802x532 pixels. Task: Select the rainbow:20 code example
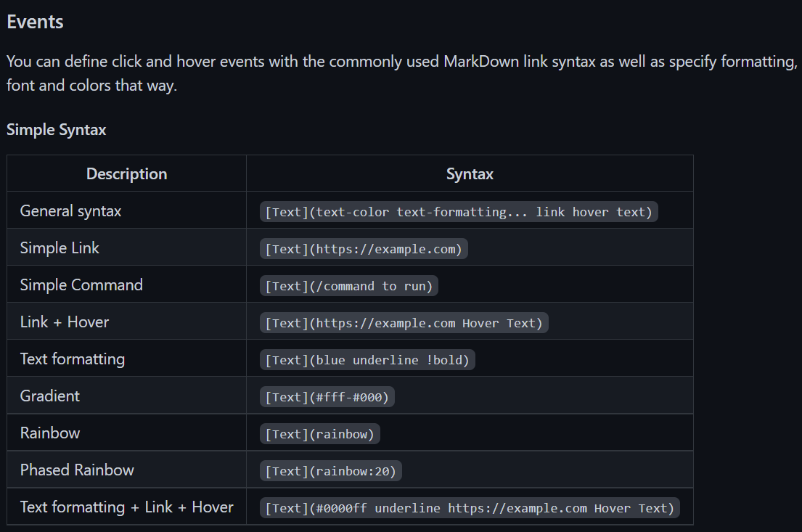pos(331,471)
